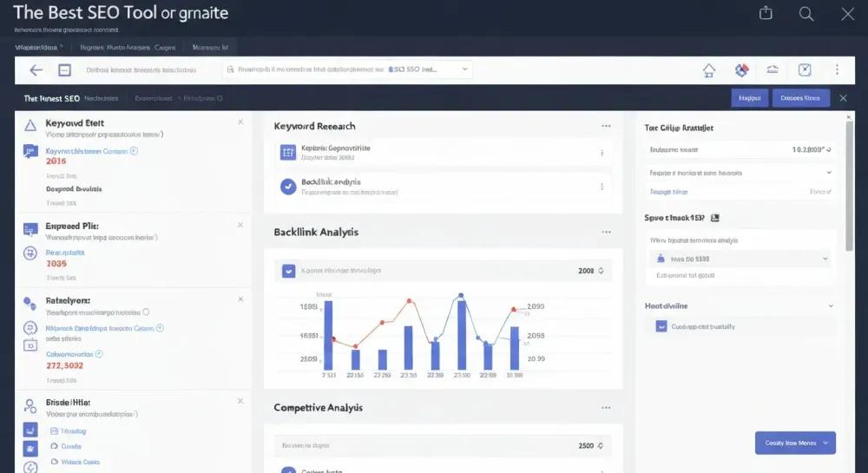
Task: Click the two-dot icon beside Ratxelyrom heading
Action: pos(30,303)
